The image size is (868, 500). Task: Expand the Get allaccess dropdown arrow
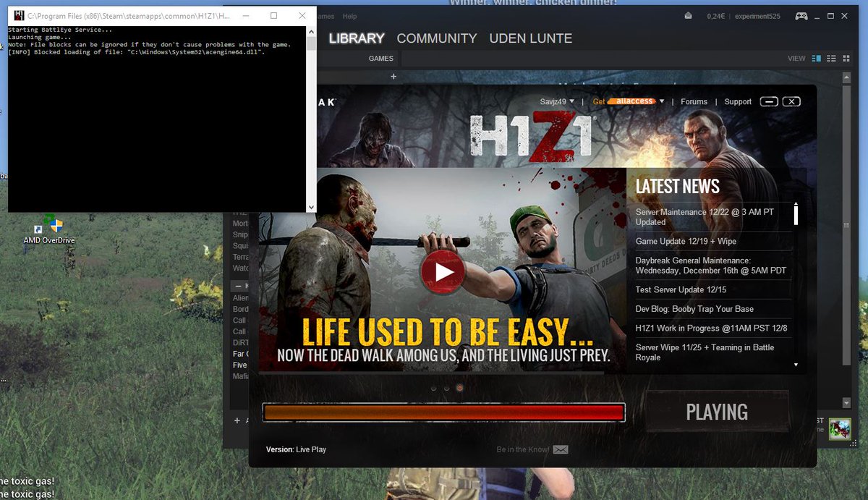tap(662, 101)
